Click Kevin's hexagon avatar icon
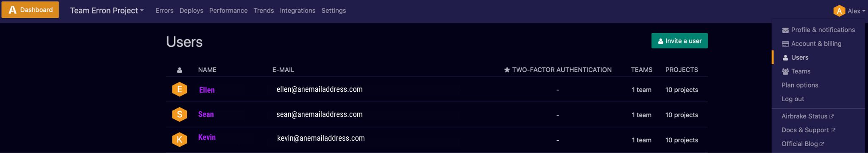The width and height of the screenshot is (868, 153). click(x=180, y=139)
